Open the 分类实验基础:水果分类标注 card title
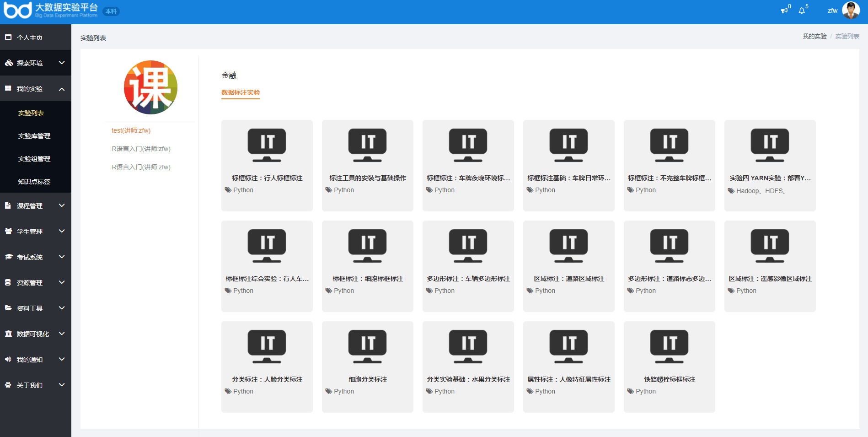Screen dimensions: 868x437 (468, 379)
